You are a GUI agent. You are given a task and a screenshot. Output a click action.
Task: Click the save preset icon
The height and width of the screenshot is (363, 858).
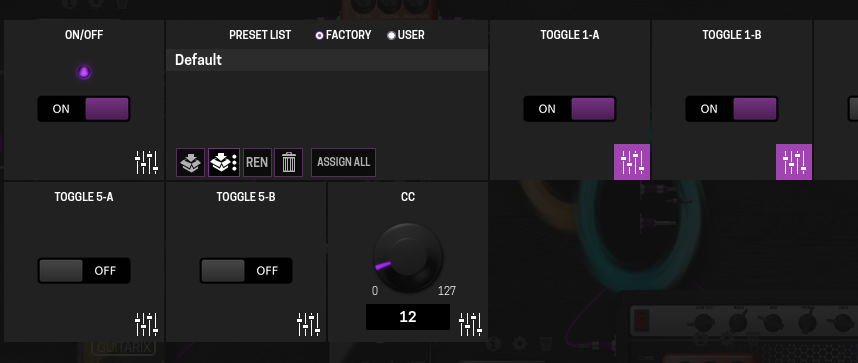tap(190, 163)
